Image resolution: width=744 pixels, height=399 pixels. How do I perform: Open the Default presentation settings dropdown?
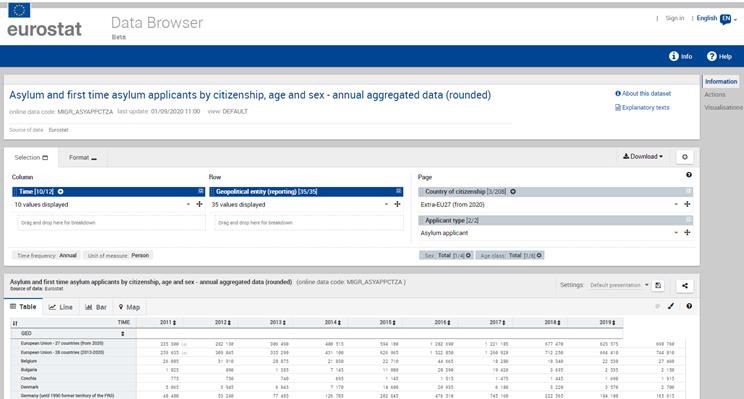pyautogui.click(x=619, y=285)
